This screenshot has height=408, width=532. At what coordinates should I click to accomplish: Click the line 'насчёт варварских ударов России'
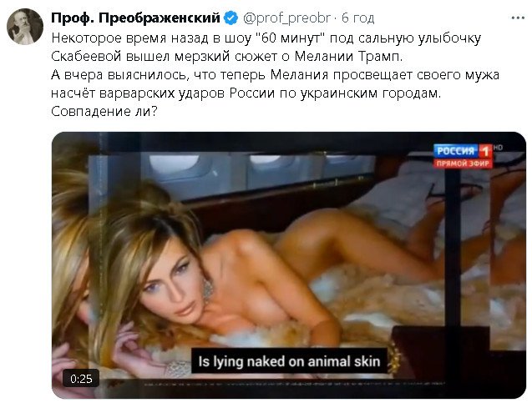tap(246, 93)
